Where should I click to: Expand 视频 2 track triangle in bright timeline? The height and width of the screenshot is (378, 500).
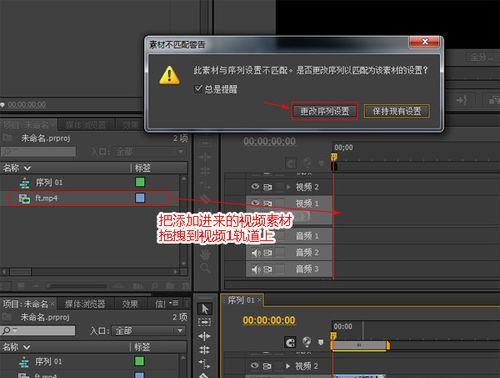pyautogui.click(x=288, y=366)
